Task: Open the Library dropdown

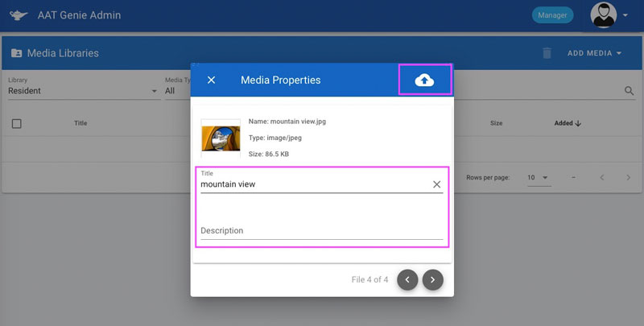Action: click(x=83, y=91)
